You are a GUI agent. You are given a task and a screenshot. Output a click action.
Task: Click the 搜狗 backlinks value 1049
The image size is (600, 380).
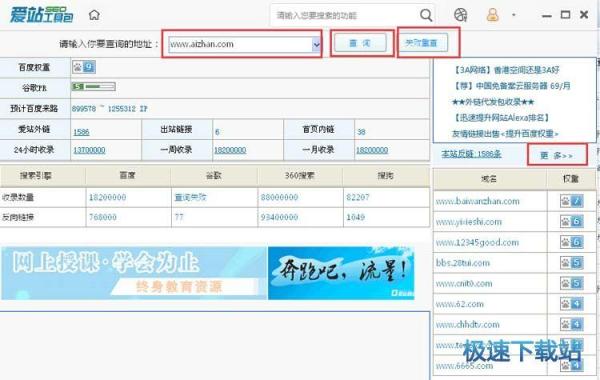[355, 217]
